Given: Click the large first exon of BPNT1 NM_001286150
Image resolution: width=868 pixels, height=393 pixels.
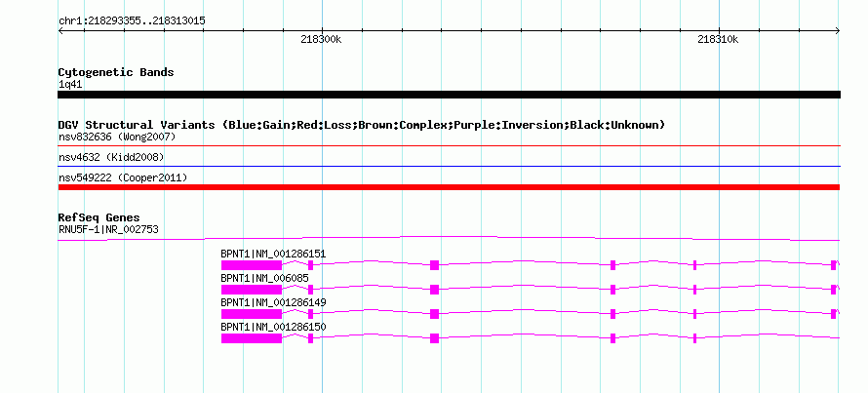Looking at the screenshot, I should pos(252,338).
